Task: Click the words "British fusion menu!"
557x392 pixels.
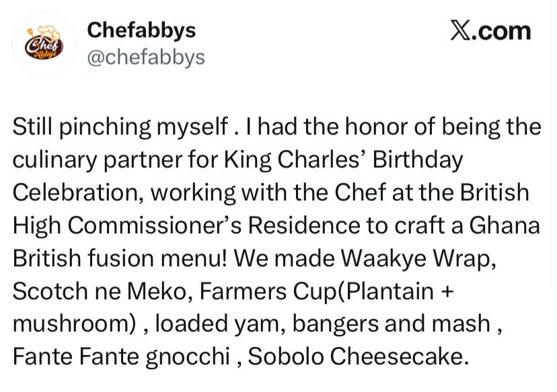Action: pos(120,258)
